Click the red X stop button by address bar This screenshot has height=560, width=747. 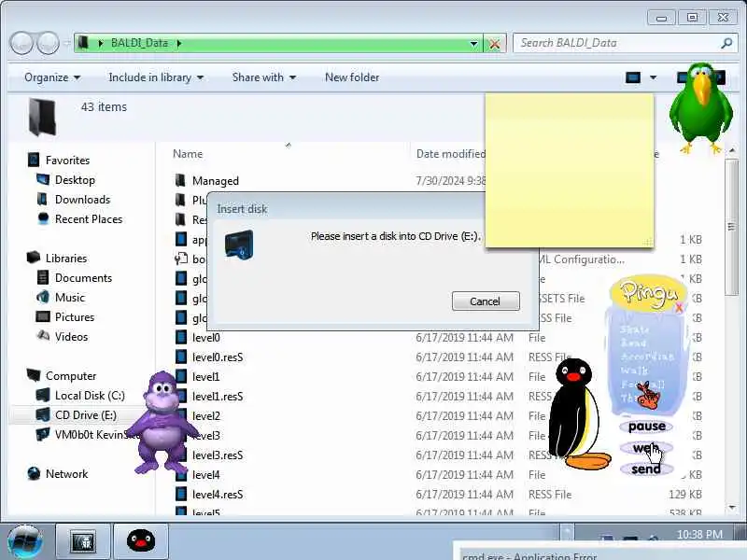495,44
